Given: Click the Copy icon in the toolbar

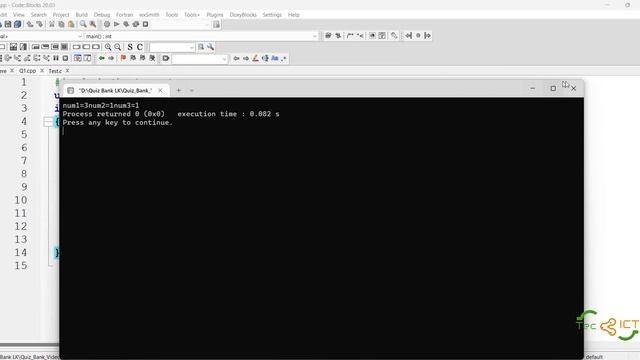Looking at the screenshot, I should click(x=61, y=24).
